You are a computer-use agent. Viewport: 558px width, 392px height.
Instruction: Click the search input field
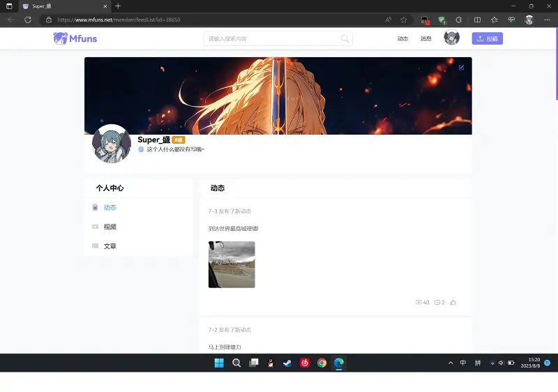click(x=278, y=38)
